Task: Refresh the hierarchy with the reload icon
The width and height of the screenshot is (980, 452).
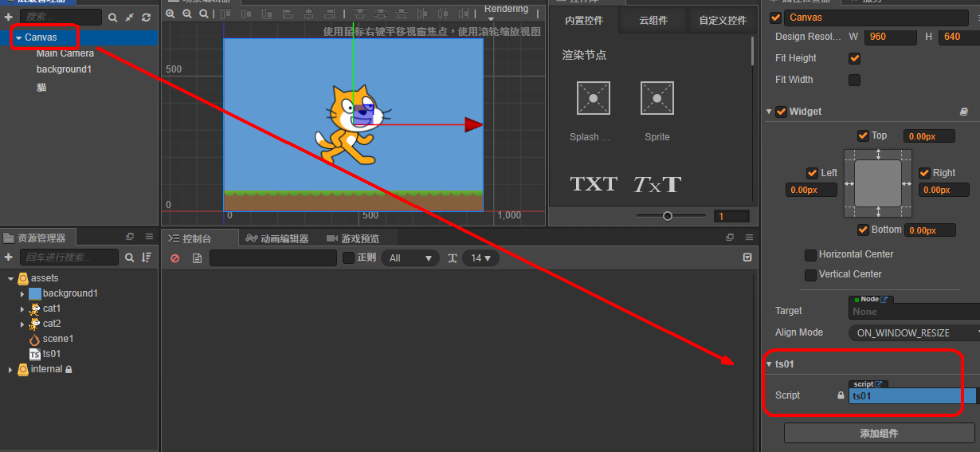Action: (146, 17)
